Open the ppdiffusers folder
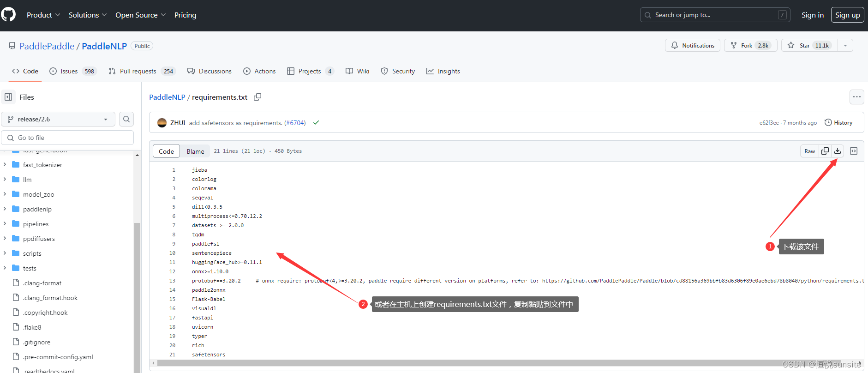868x373 pixels. coord(39,239)
